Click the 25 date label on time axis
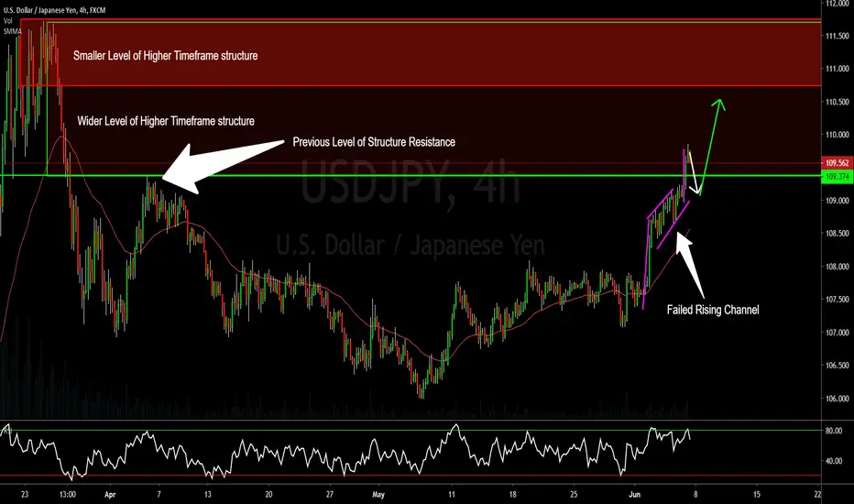The width and height of the screenshot is (854, 504). [x=574, y=495]
